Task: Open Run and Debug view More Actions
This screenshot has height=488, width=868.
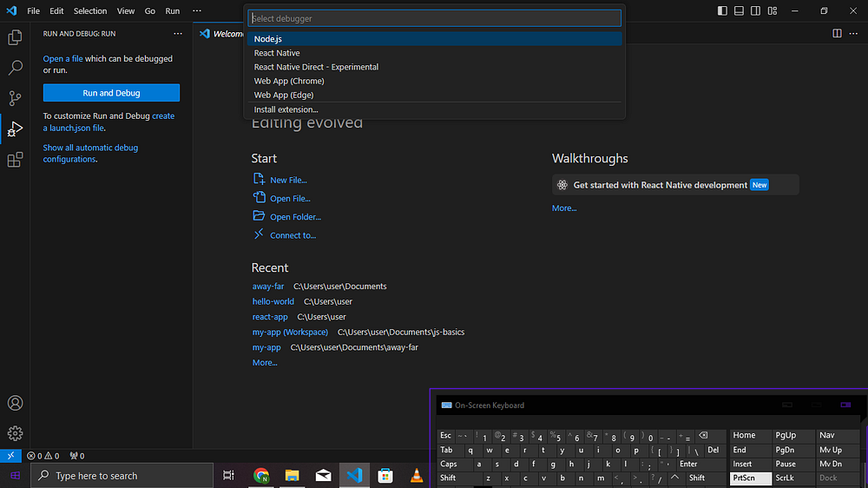Action: pos(178,33)
